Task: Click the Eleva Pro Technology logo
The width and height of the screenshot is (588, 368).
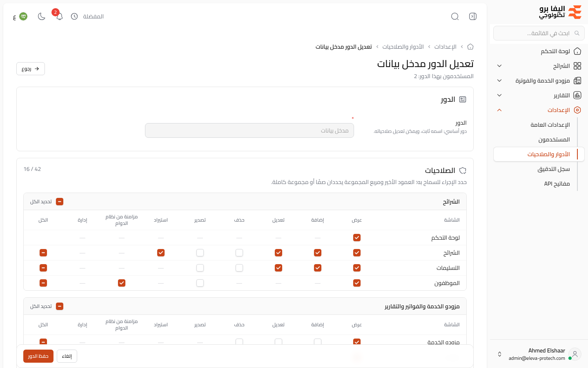Action: click(x=560, y=12)
